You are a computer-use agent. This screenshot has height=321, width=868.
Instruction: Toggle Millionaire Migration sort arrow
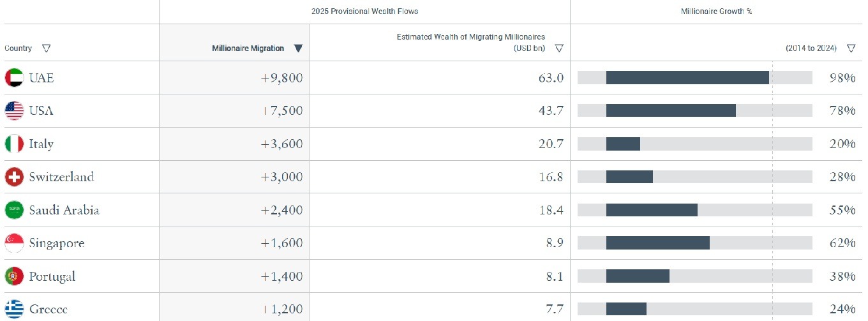pos(298,49)
